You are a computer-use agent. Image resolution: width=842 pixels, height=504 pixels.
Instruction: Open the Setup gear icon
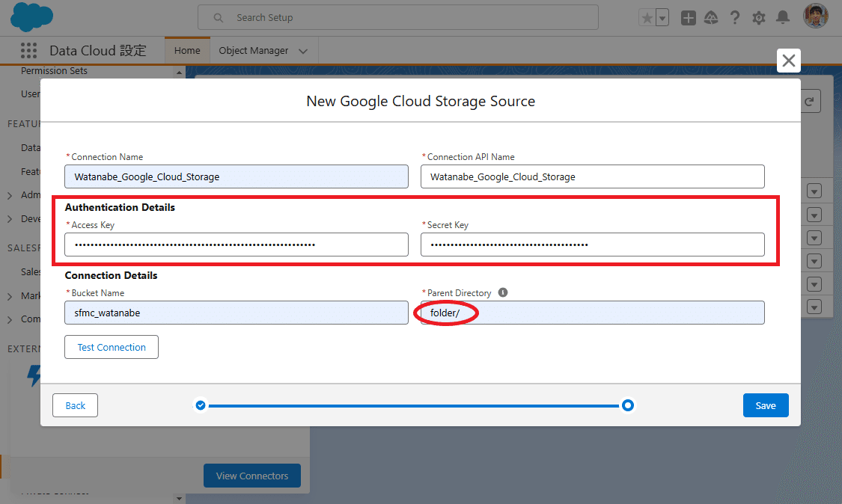pos(758,18)
